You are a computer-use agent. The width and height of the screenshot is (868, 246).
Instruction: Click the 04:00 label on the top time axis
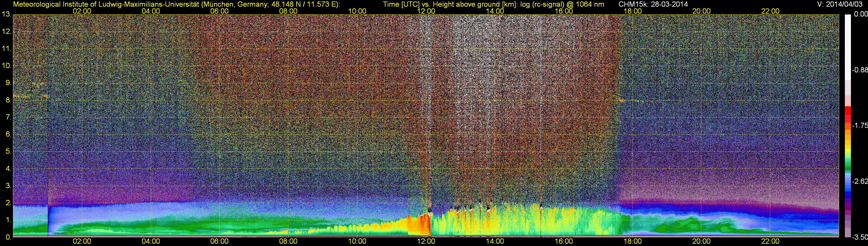151,11
